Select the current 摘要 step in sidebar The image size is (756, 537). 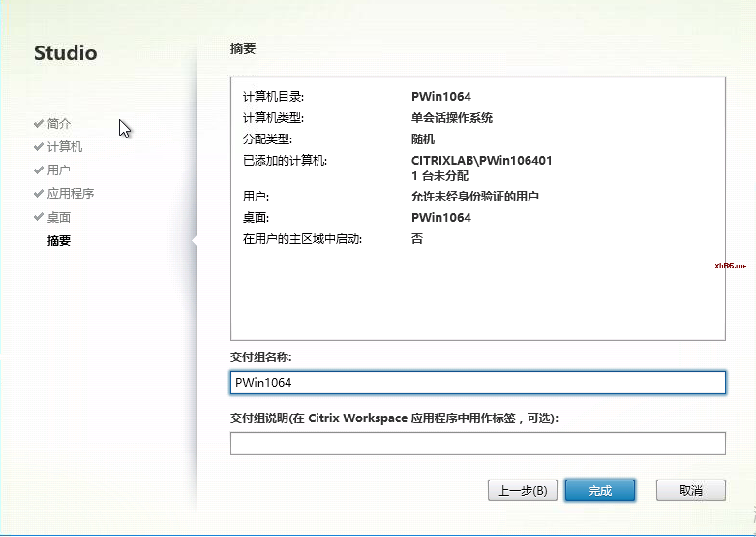[59, 241]
